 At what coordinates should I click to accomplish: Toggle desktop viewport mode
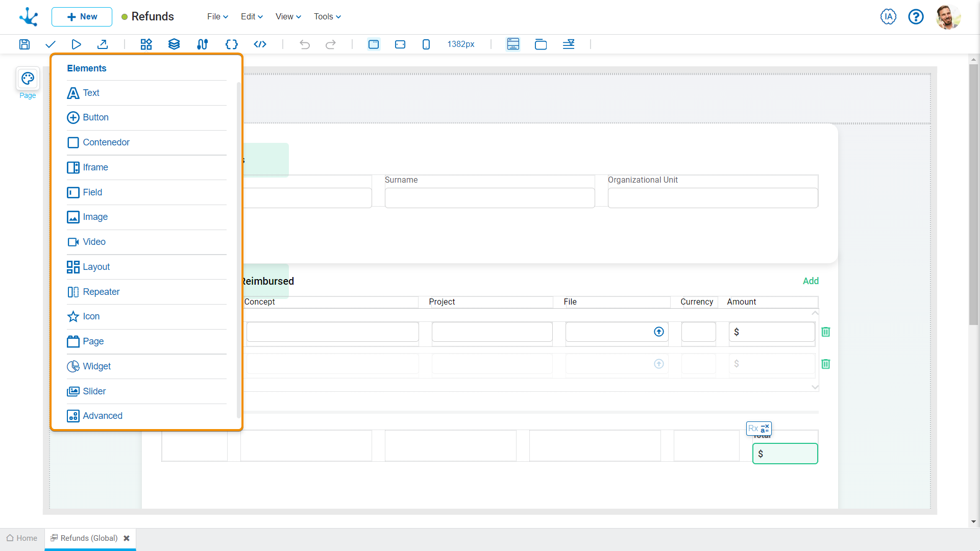click(x=374, y=44)
